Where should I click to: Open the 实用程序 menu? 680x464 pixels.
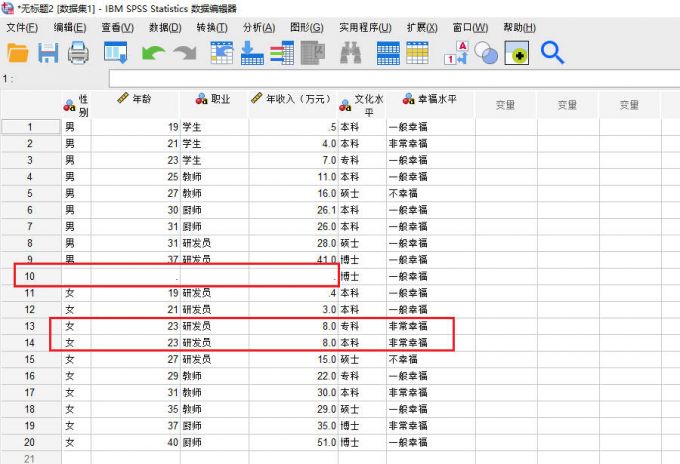[365, 28]
